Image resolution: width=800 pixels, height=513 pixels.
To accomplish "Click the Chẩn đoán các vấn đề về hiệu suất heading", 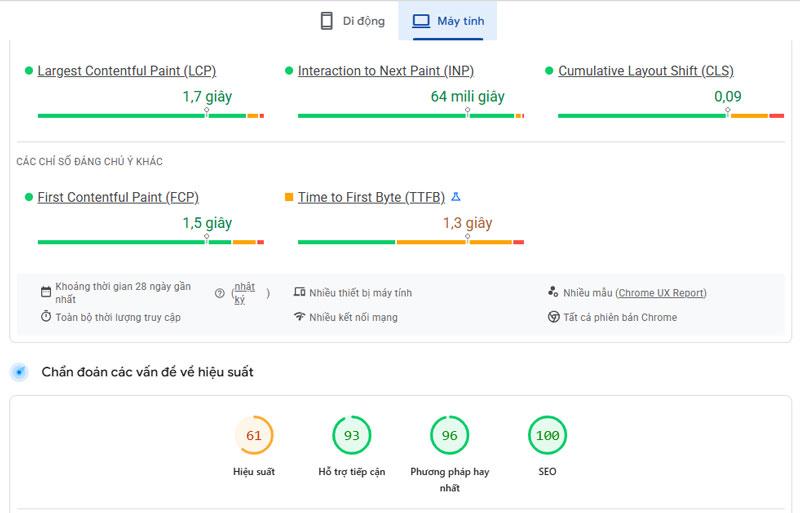I will coord(147,372).
